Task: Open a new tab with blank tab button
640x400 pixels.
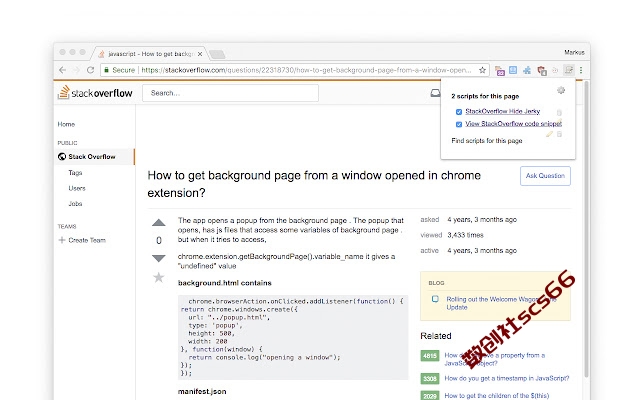Action: click(x=217, y=54)
